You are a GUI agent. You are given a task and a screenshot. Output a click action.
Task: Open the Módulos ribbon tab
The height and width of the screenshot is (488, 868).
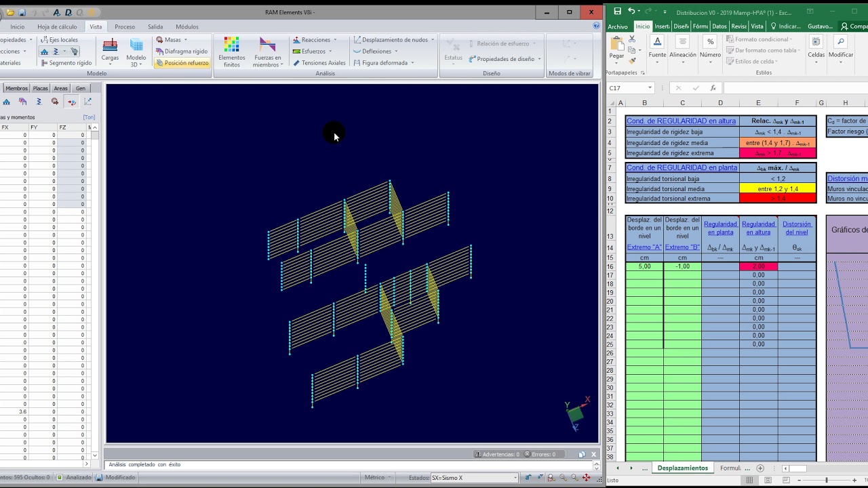[187, 27]
